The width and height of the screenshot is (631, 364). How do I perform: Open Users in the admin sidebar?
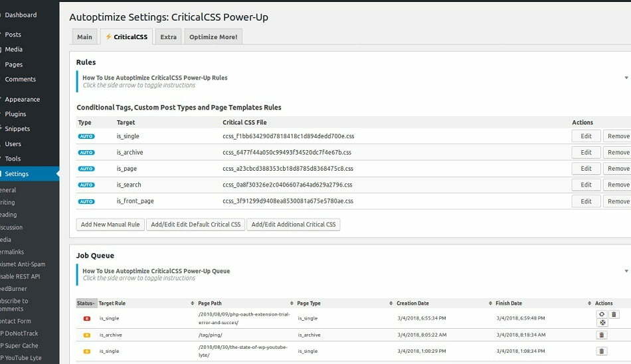pos(13,143)
